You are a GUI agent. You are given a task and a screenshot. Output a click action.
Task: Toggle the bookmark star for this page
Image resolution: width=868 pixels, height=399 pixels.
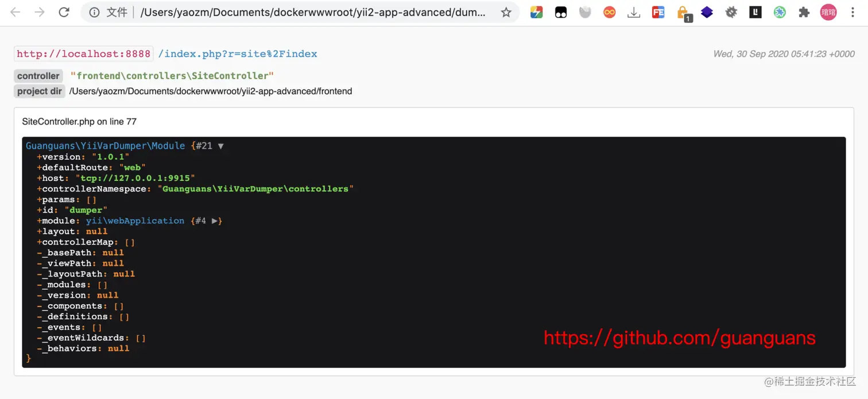coord(506,11)
